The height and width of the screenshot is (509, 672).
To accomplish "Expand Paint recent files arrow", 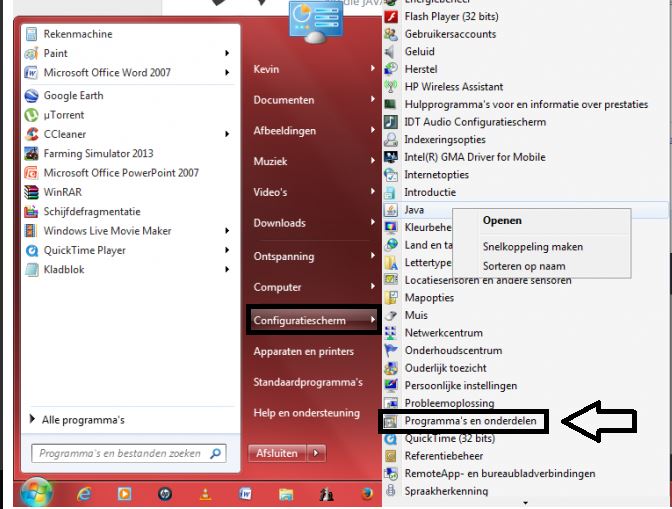I will point(227,53).
